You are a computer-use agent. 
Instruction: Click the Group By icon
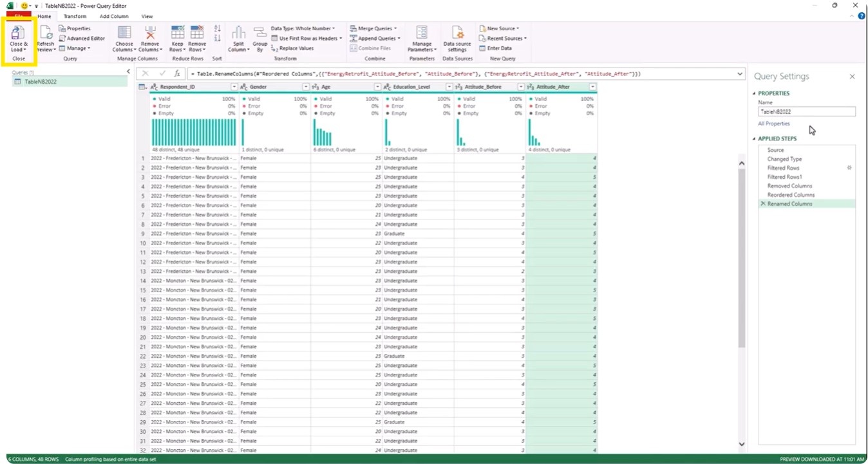click(260, 33)
